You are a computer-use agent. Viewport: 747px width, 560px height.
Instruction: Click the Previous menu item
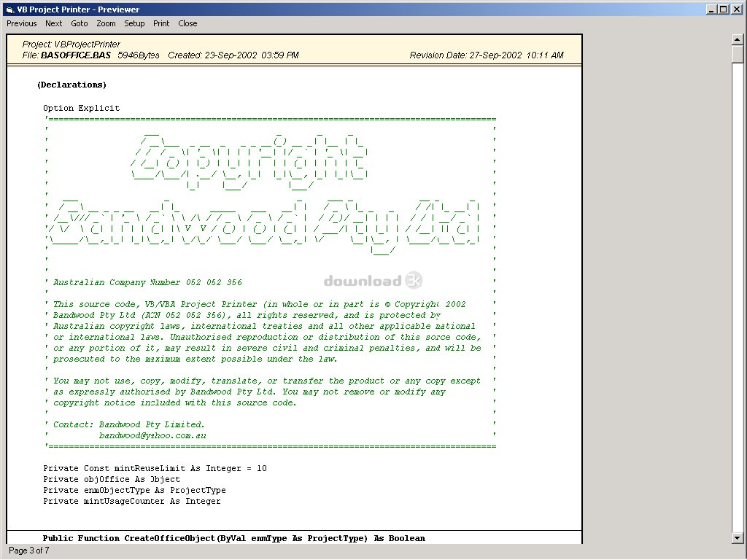coord(21,23)
